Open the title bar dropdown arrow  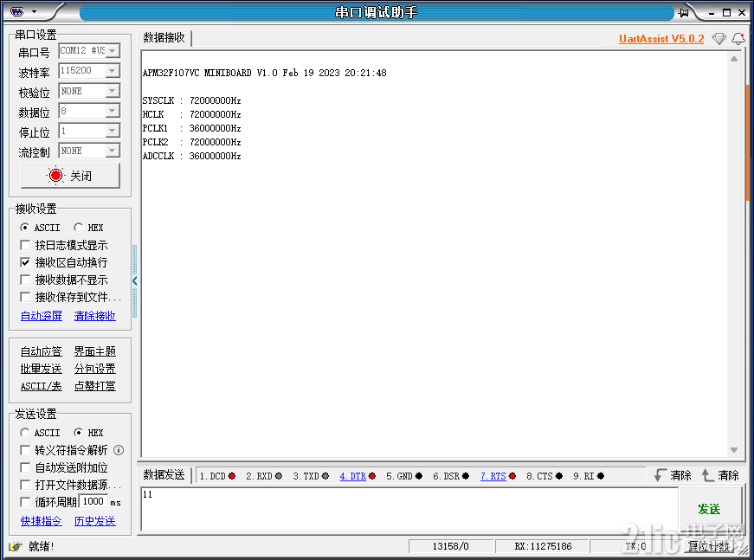[x=34, y=11]
